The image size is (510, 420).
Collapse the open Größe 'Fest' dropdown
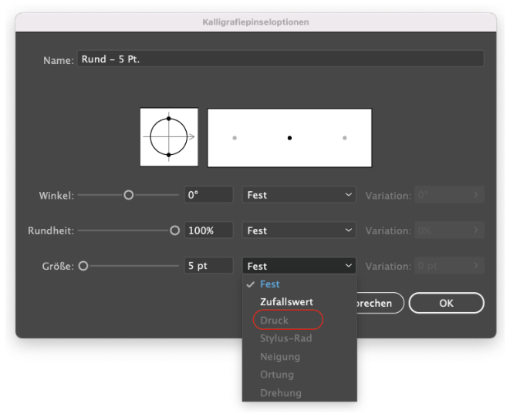click(299, 266)
